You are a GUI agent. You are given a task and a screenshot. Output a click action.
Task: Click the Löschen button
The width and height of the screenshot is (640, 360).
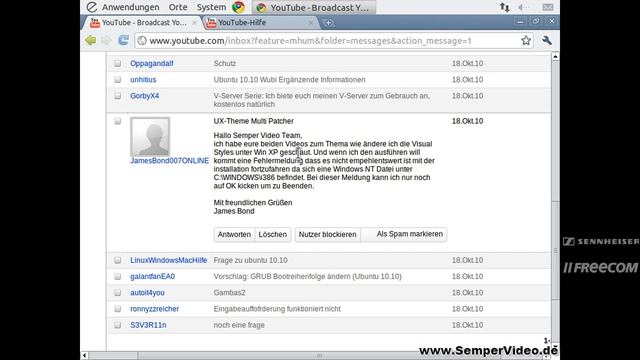tap(273, 234)
